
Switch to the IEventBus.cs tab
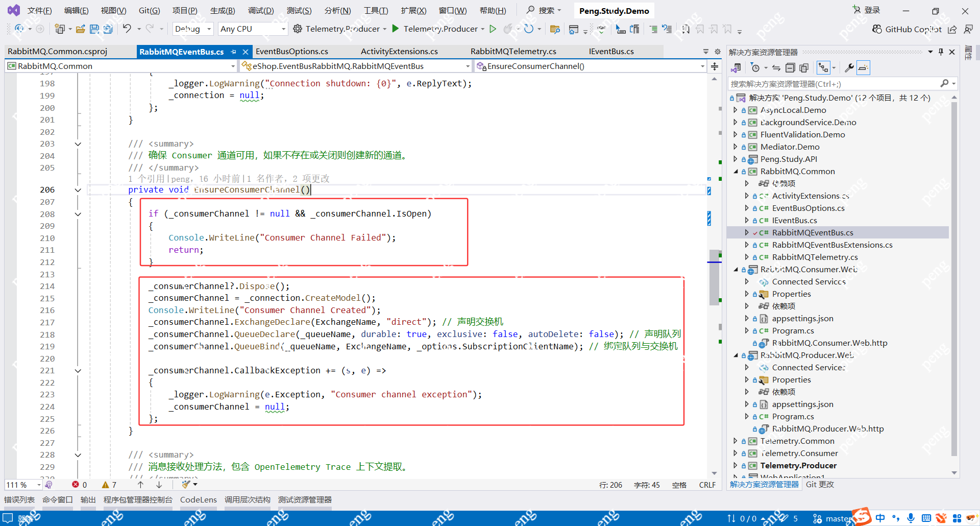pyautogui.click(x=611, y=52)
